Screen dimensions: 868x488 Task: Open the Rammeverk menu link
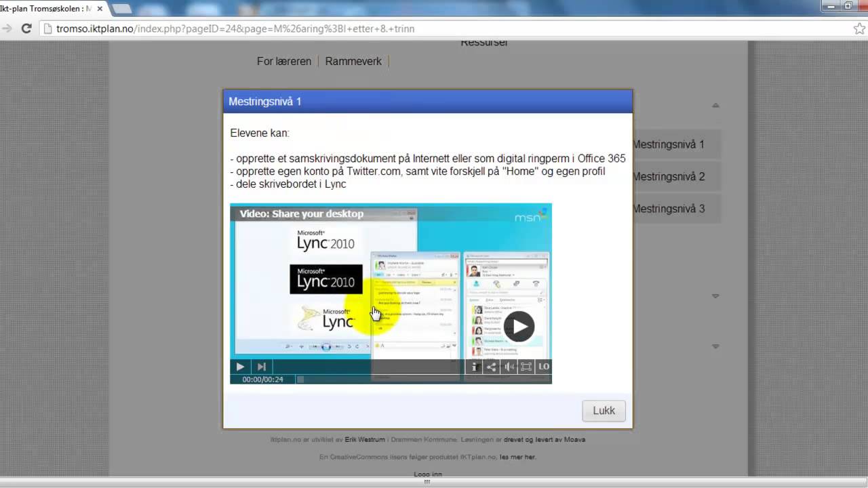[353, 61]
